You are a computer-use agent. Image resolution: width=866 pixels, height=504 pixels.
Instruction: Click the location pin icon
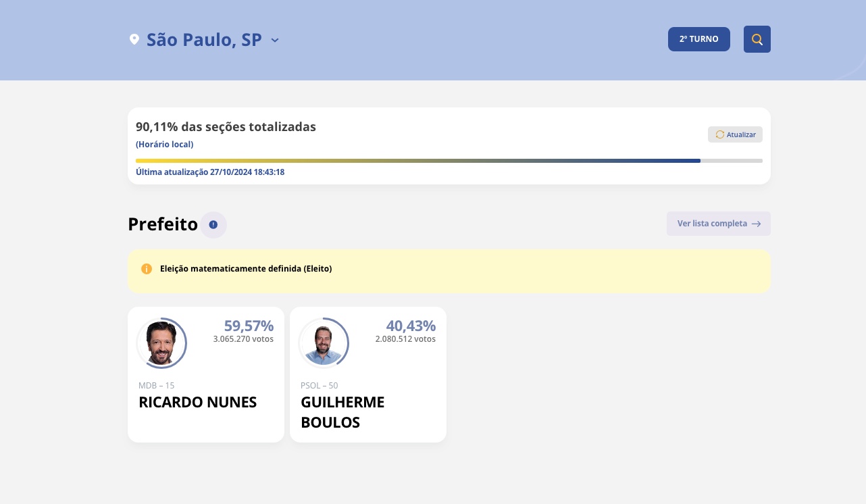click(134, 40)
